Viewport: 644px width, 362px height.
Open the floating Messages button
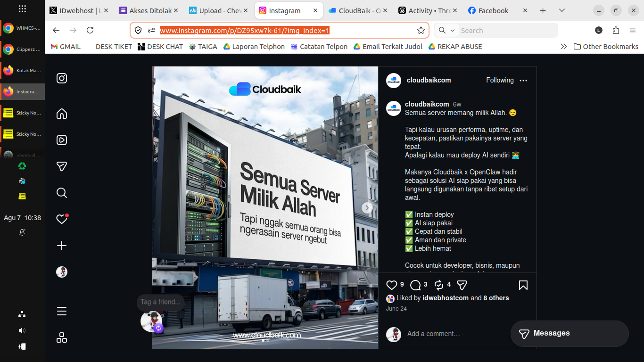[x=570, y=334]
